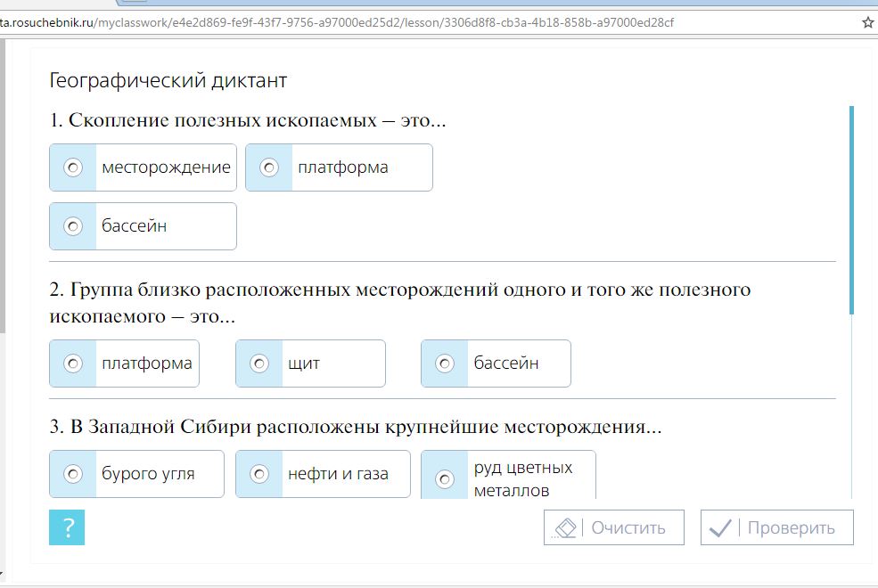The height and width of the screenshot is (588, 878).
Task: Click the 'Географический диктант' heading
Action: coord(168,80)
